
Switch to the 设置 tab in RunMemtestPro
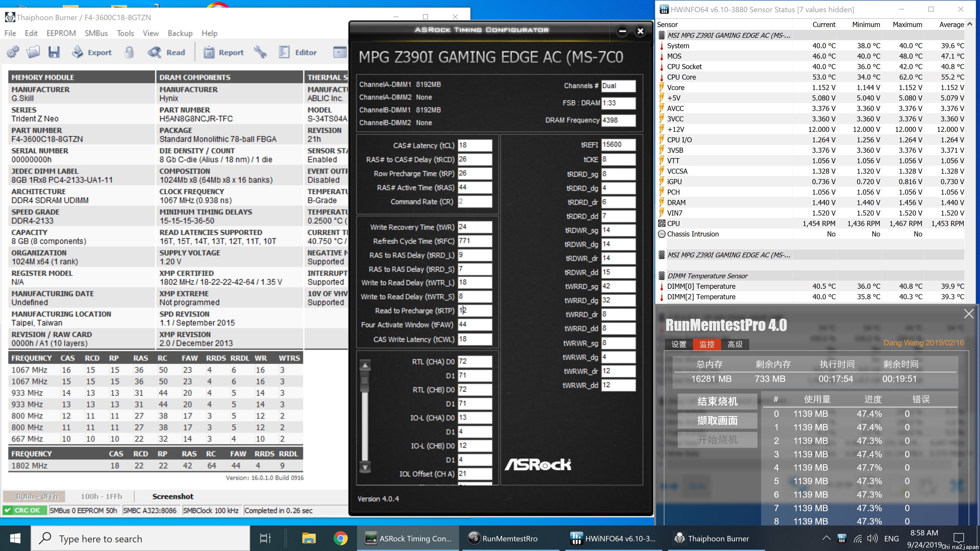[x=679, y=344]
